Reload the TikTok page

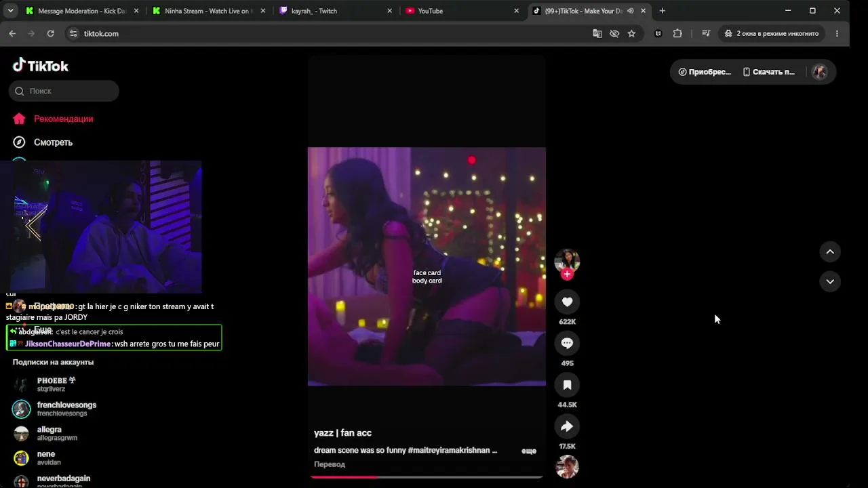pyautogui.click(x=50, y=33)
